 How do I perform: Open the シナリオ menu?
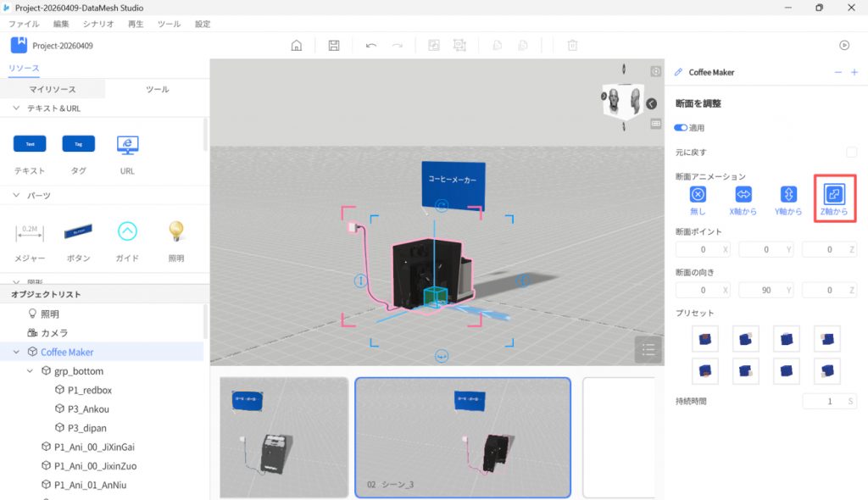(x=98, y=25)
